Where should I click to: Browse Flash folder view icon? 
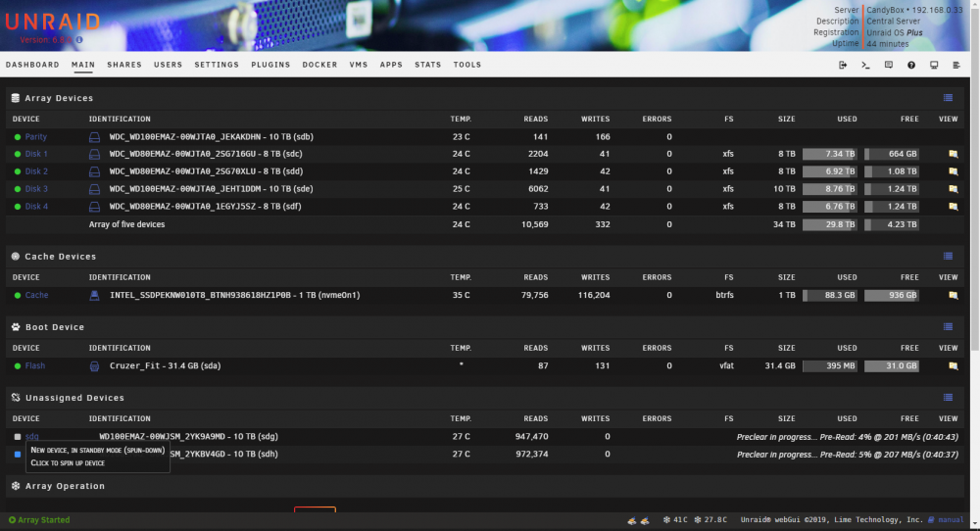(954, 365)
